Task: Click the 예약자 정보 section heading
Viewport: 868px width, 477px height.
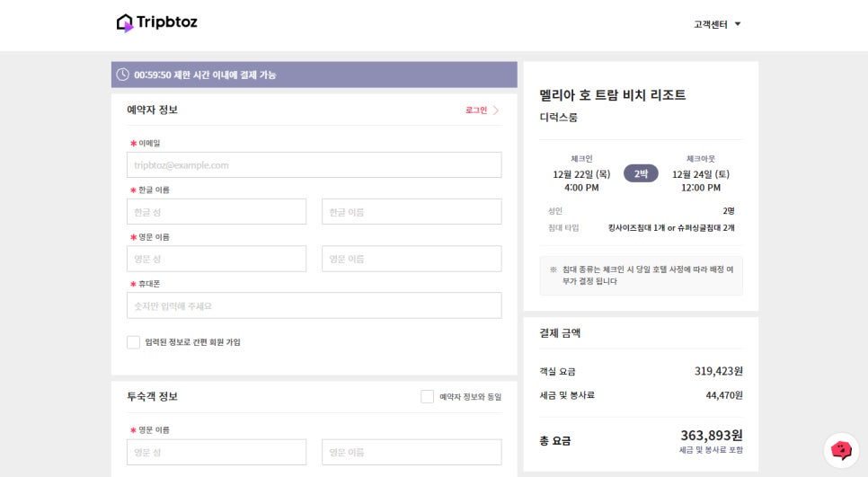Action: pyautogui.click(x=152, y=110)
